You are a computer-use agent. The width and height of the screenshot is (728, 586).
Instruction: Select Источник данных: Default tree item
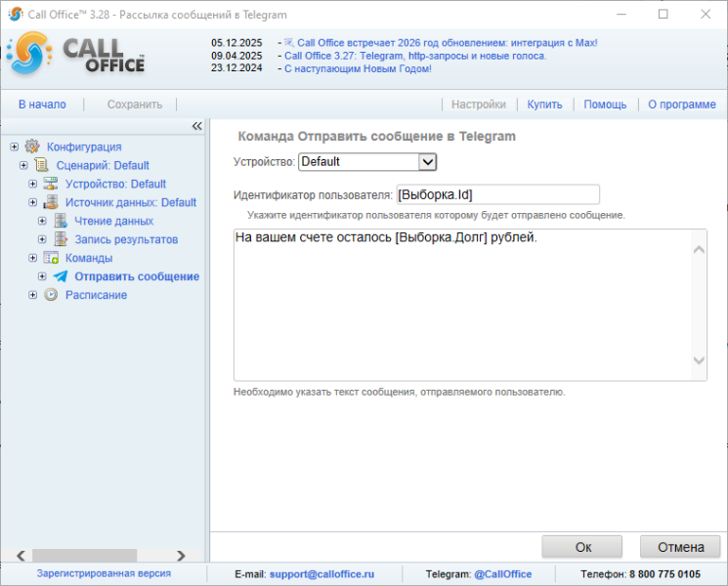tap(131, 202)
